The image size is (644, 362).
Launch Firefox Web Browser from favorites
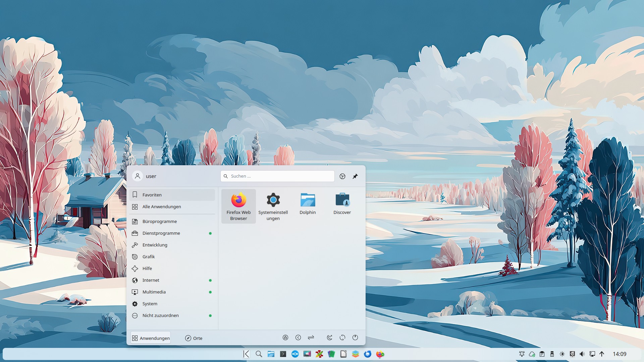238,206
